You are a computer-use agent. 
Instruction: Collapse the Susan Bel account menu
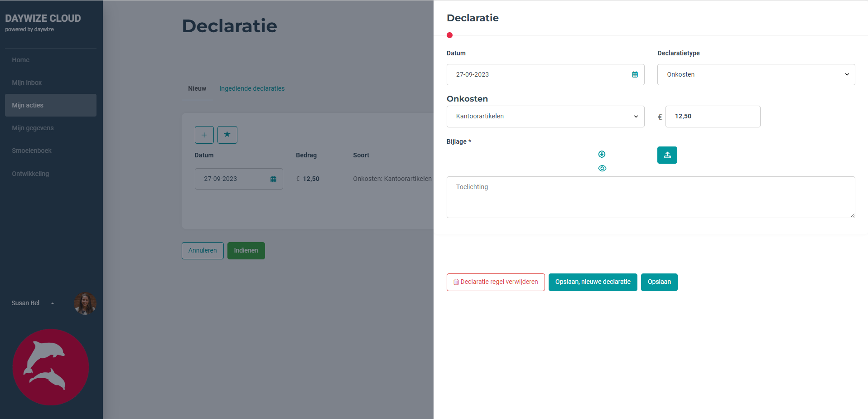coord(53,303)
